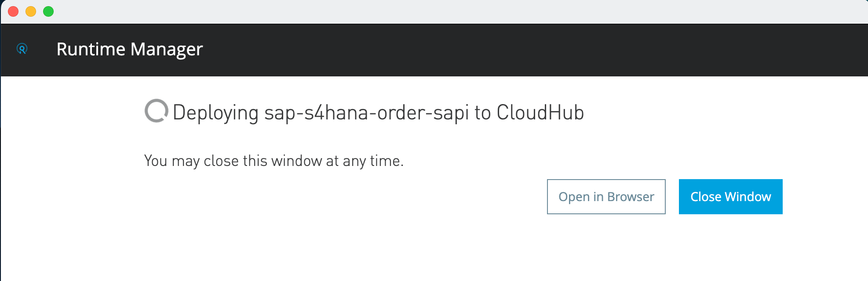This screenshot has width=868, height=281.
Task: Click the word Browser on the outlined button
Action: (x=631, y=197)
